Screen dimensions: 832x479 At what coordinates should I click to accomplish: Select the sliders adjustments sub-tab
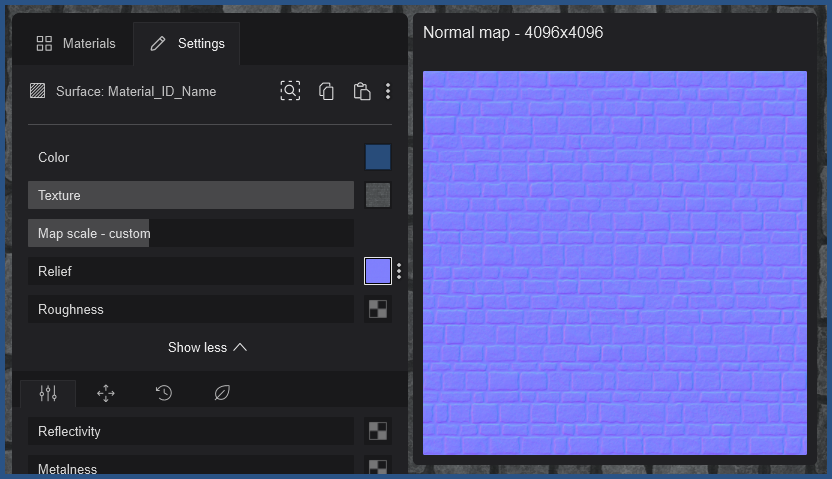[x=48, y=394]
